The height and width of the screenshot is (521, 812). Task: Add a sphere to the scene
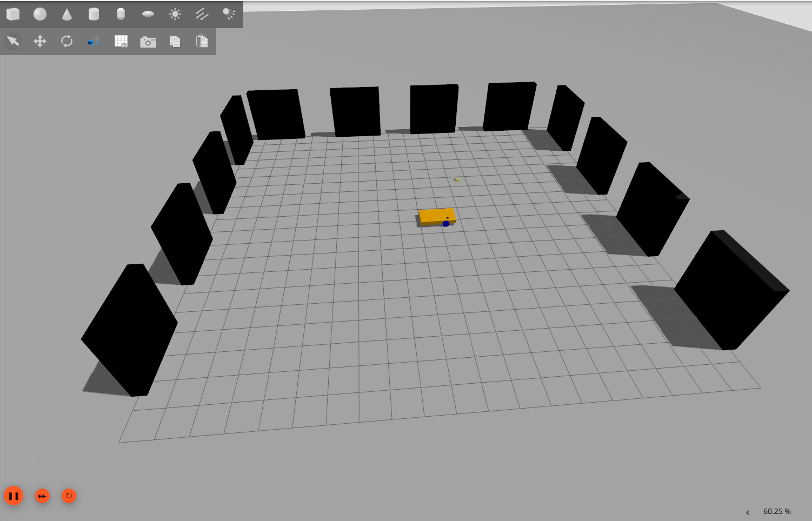pos(40,14)
